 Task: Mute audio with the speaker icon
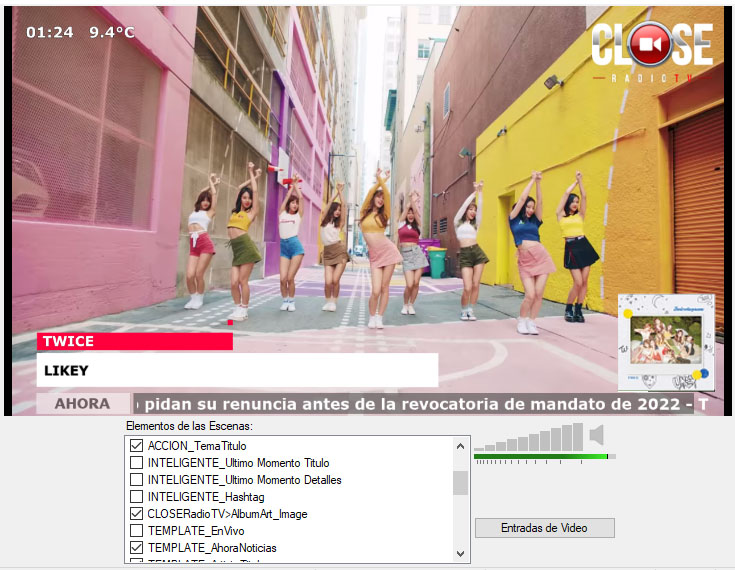(596, 435)
